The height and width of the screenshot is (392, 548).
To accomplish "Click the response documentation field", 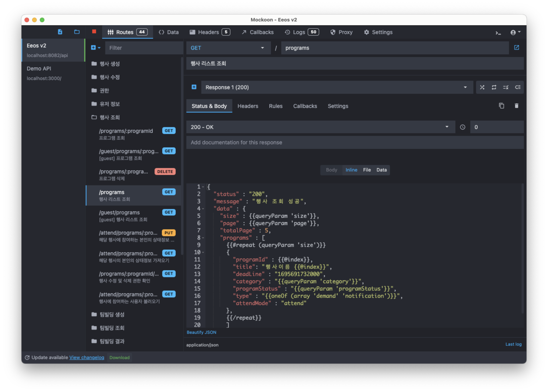I will [355, 142].
